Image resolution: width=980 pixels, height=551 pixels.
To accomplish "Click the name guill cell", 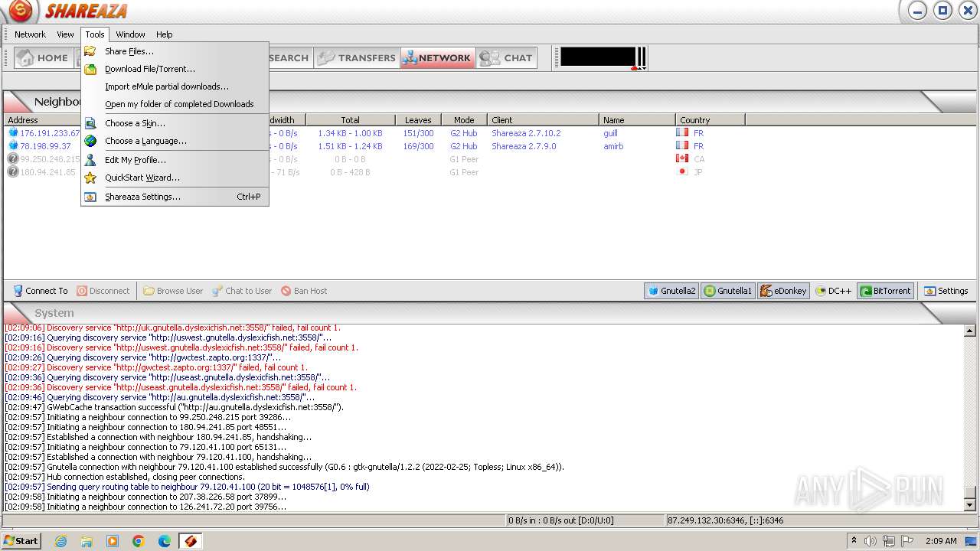I will click(610, 133).
